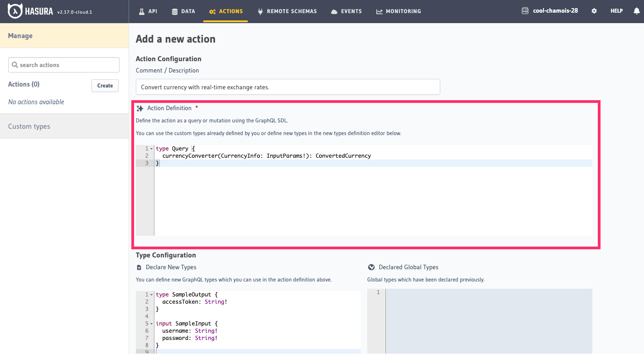Click the Action Definition sparkle icon
This screenshot has width=644, height=354.
pos(140,108)
